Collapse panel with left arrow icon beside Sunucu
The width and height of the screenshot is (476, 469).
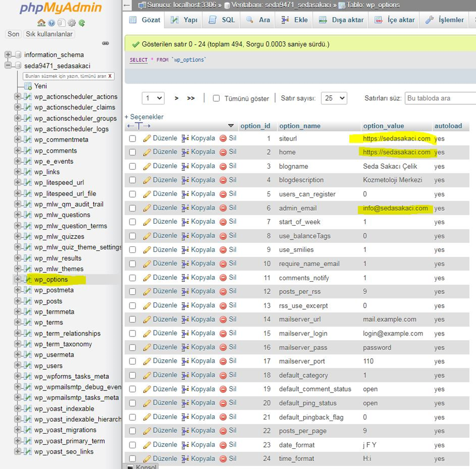pyautogui.click(x=127, y=5)
